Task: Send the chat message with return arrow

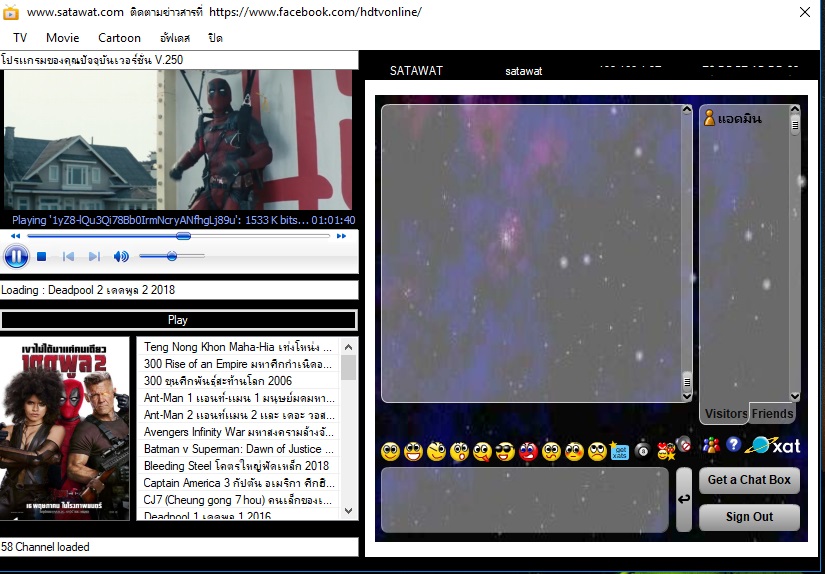Action: tap(683, 499)
